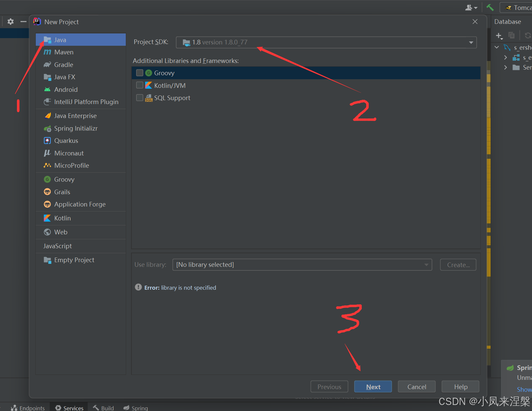The width and height of the screenshot is (532, 411).
Task: Open the user account menu icon
Action: click(471, 7)
